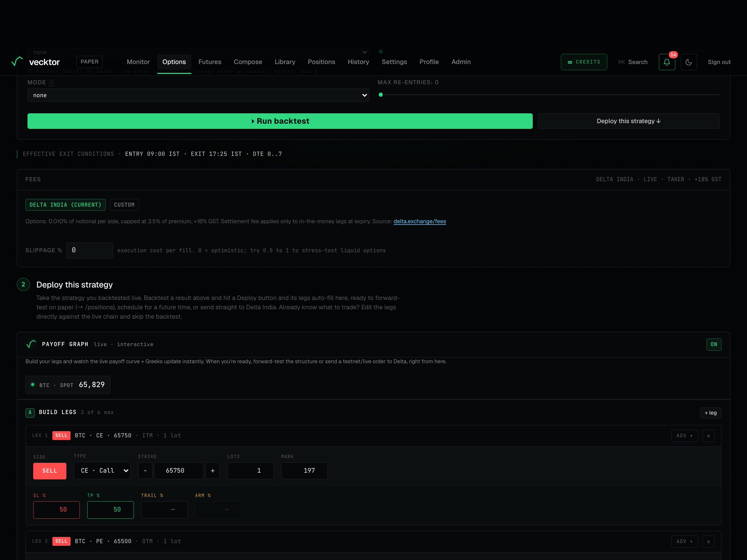The image size is (747, 560).
Task: Click the Run backtest button
Action: click(280, 121)
